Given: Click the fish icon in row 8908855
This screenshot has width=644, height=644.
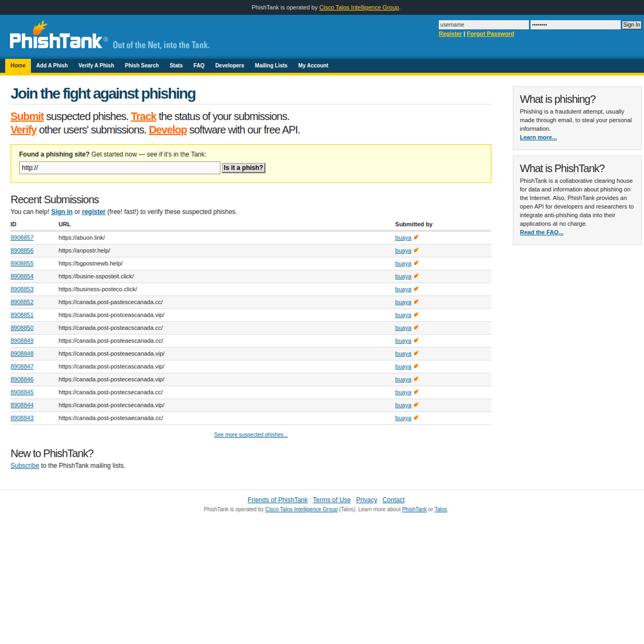Looking at the screenshot, I should (x=416, y=263).
